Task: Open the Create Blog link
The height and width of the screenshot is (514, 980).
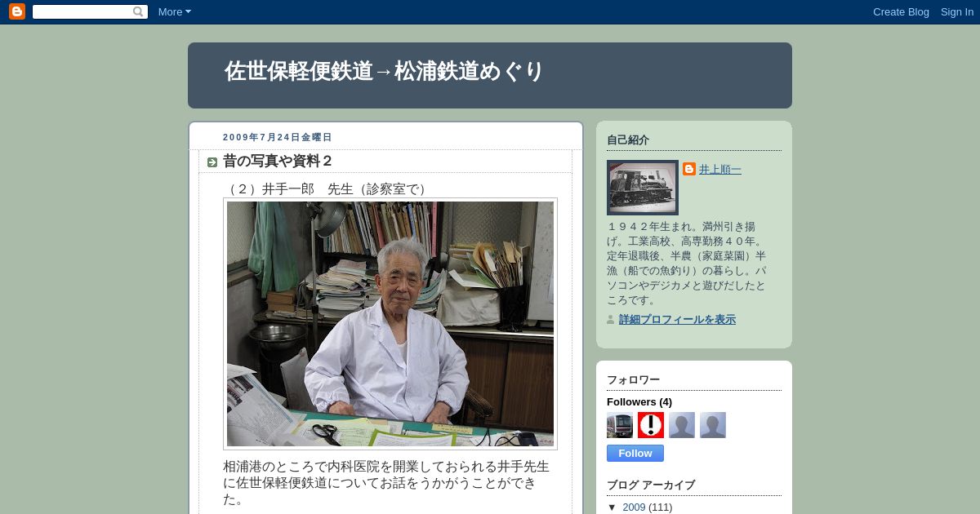Action: coord(901,11)
